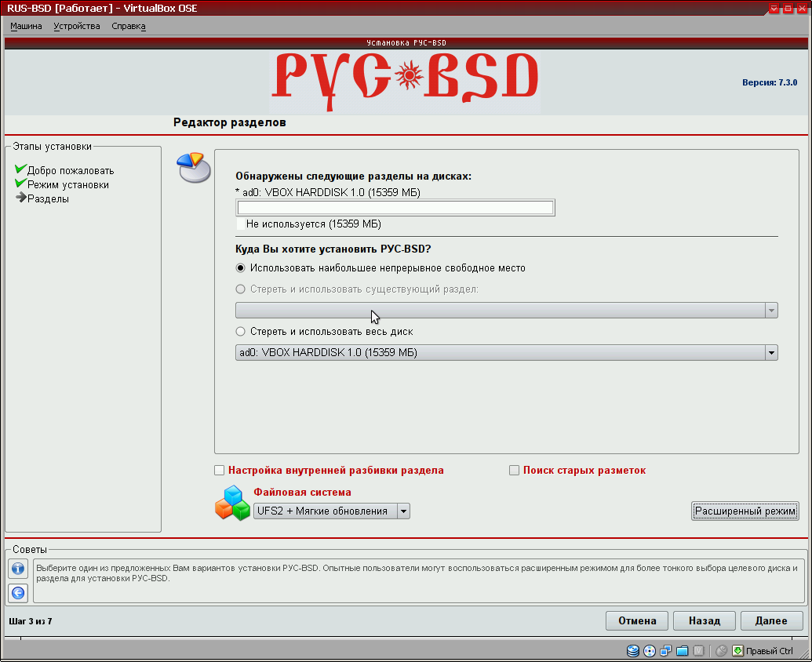
Task: Click the Назад button
Action: (705, 621)
